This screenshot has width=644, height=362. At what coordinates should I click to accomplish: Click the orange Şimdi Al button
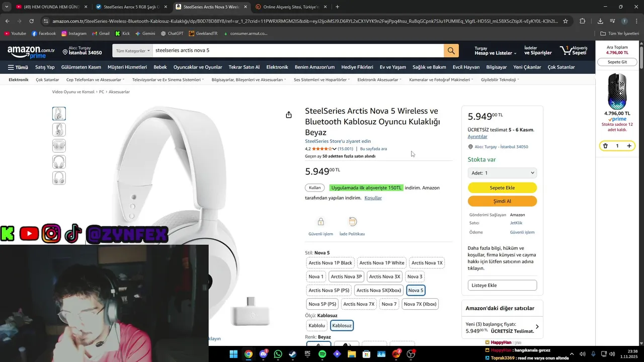tap(502, 201)
